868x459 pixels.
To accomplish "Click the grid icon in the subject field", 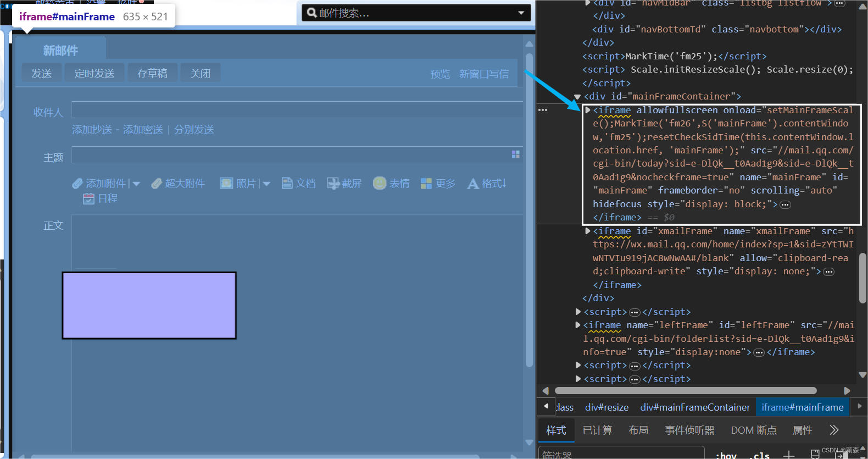I will [x=515, y=154].
